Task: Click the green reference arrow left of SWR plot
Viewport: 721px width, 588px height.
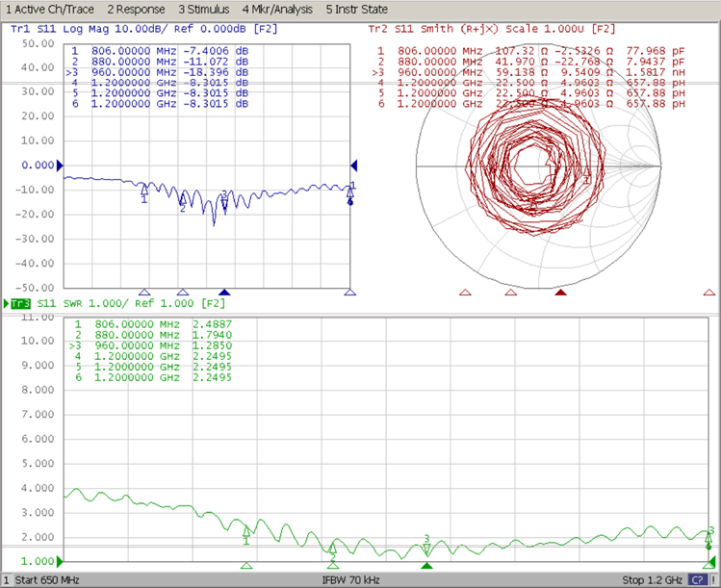Action: 58,561
